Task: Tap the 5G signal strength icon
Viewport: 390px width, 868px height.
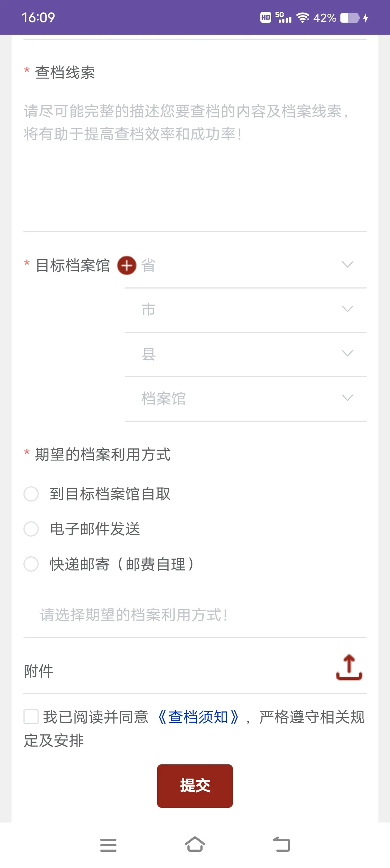Action: 283,17
